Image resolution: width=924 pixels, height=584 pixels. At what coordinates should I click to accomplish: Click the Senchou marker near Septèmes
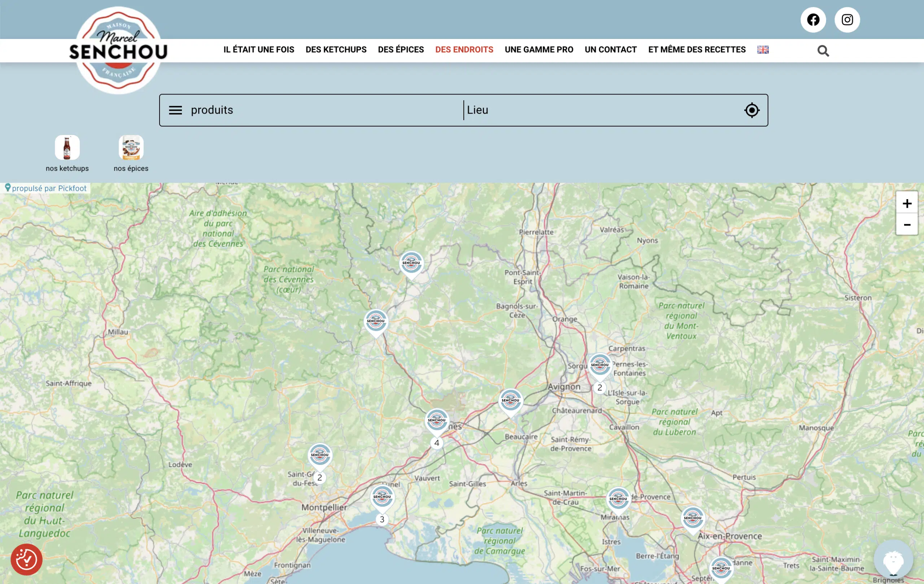click(x=721, y=570)
